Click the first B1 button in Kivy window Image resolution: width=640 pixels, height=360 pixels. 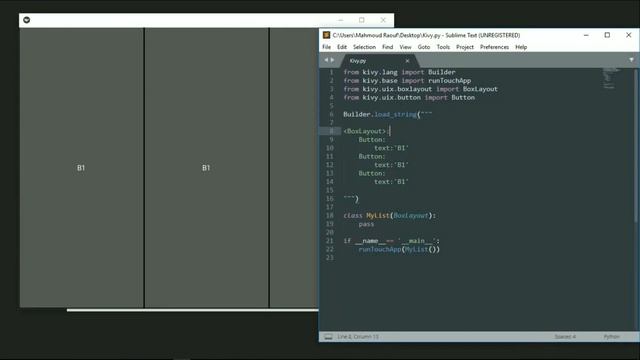click(81, 168)
